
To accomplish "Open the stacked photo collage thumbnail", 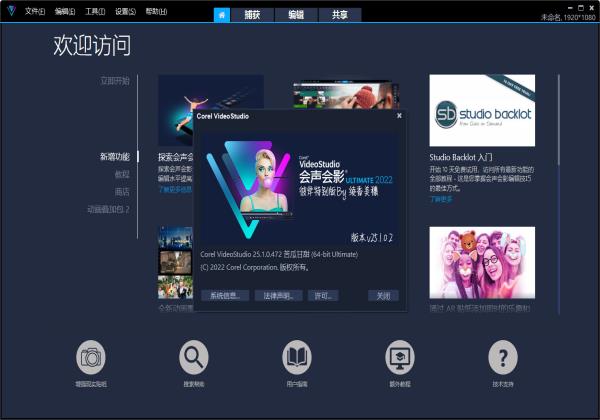I will click(175, 262).
